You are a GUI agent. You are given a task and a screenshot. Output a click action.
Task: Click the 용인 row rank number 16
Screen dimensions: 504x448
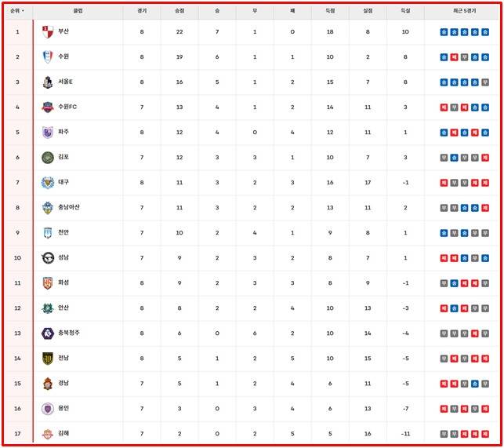point(17,409)
